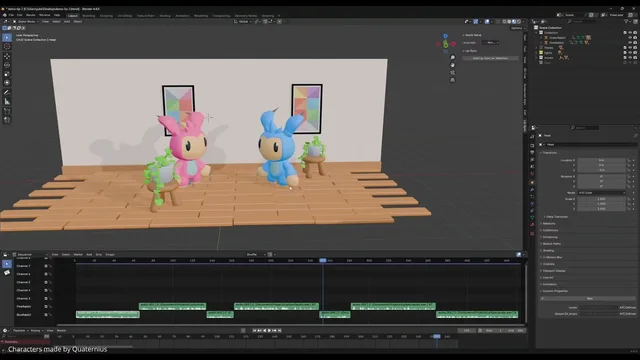This screenshot has width=640, height=360.
Task: Switch to rendered viewport shading
Action: (x=519, y=22)
